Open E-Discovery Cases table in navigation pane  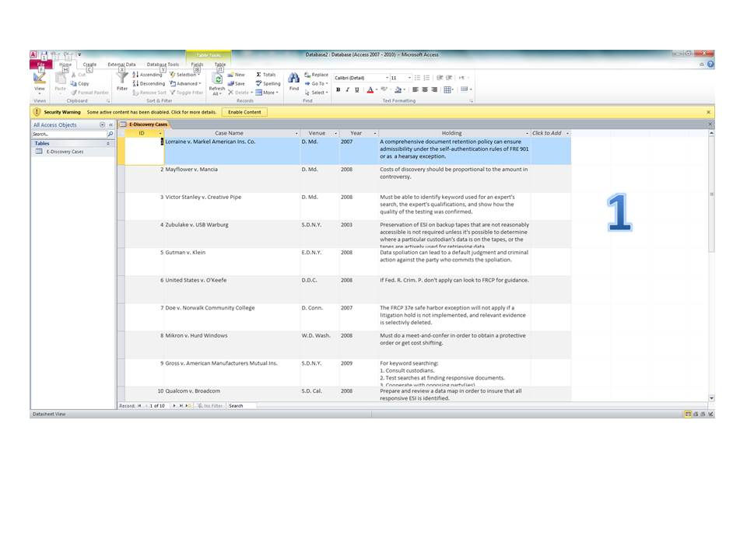(65, 152)
